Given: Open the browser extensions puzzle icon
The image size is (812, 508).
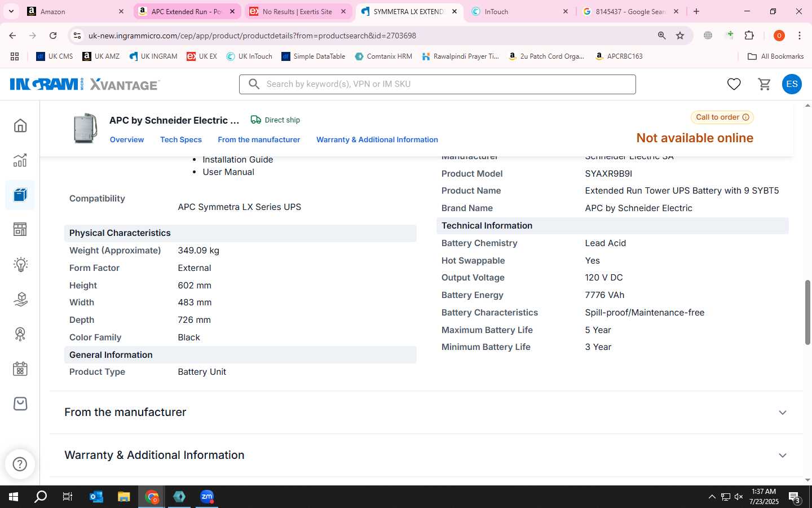Looking at the screenshot, I should pos(749,36).
